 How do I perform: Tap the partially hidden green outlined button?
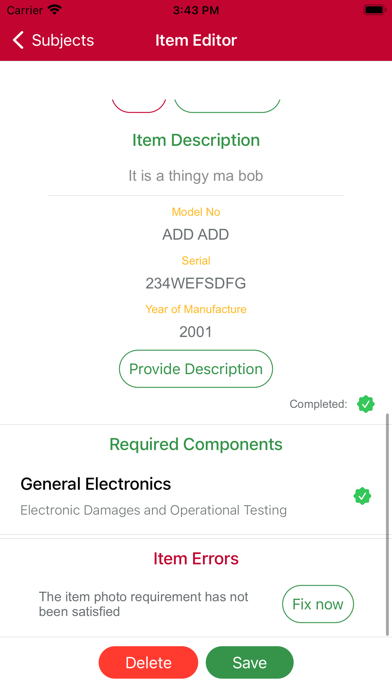(227, 106)
